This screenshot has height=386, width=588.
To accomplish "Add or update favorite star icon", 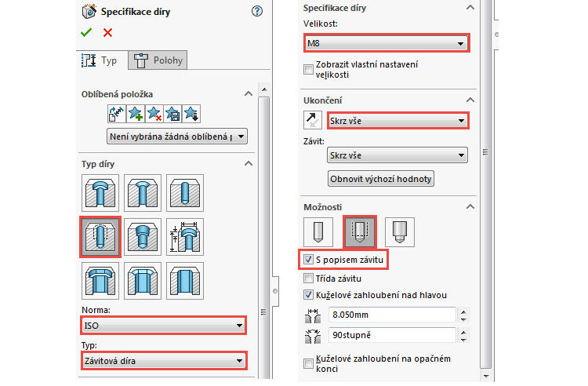I will click(135, 114).
